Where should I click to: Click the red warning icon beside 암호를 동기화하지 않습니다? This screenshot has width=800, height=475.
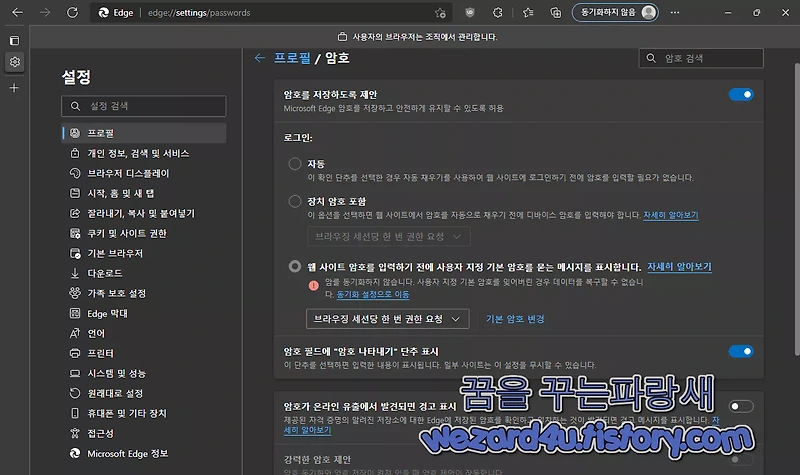click(x=314, y=286)
